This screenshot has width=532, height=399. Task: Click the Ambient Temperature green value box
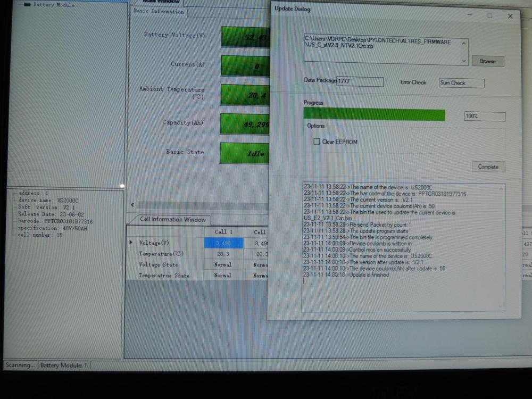[245, 95]
